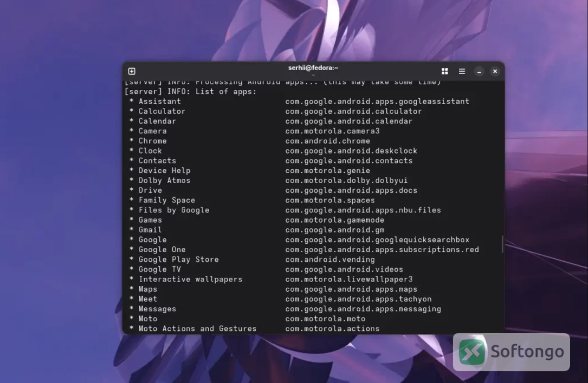The height and width of the screenshot is (383, 588).
Task: Select Google Play Store app name
Action: pyautogui.click(x=179, y=259)
